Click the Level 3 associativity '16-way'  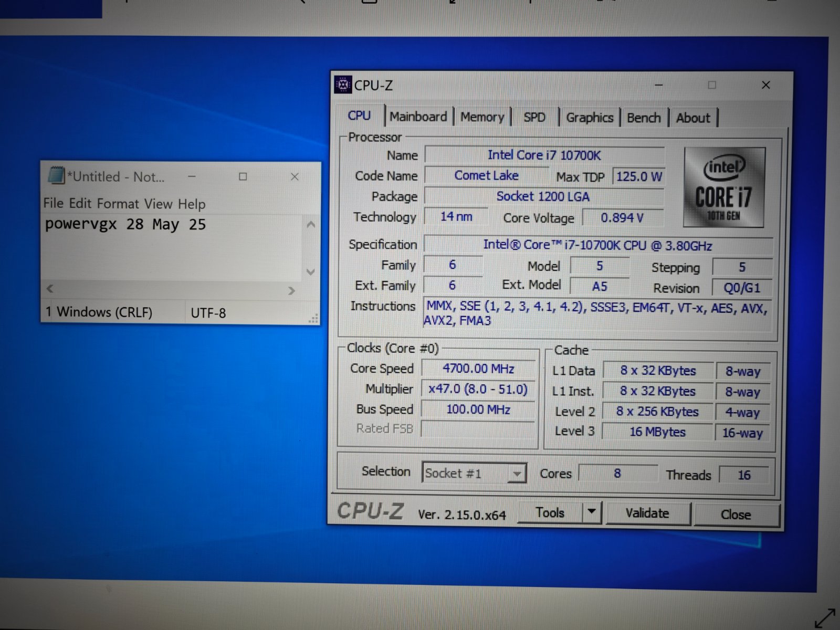point(742,433)
